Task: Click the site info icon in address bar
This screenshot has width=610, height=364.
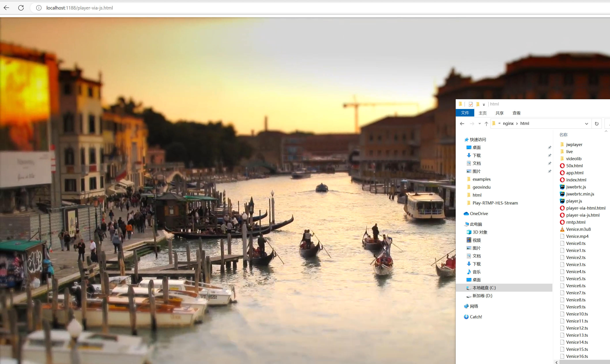Action: pos(39,8)
